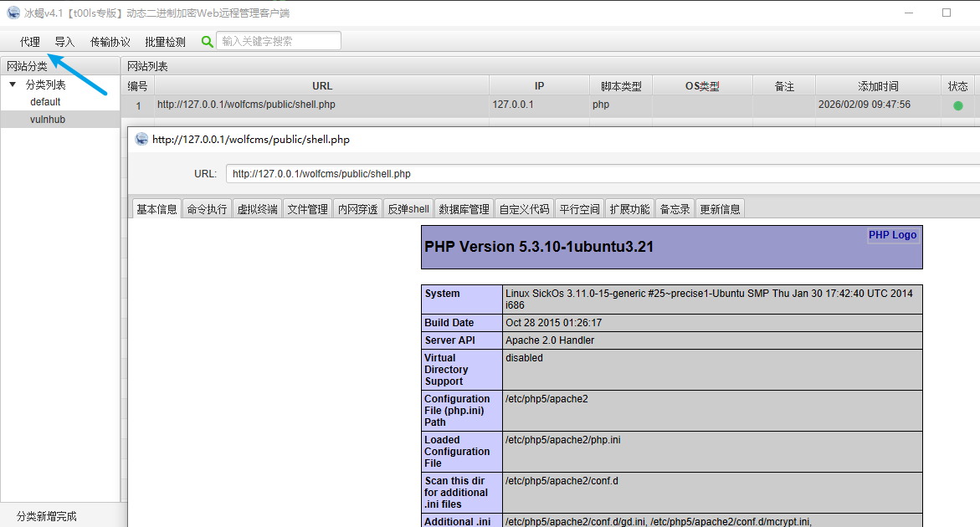The width and height of the screenshot is (980, 527).
Task: Click the shell URL input field
Action: (603, 174)
